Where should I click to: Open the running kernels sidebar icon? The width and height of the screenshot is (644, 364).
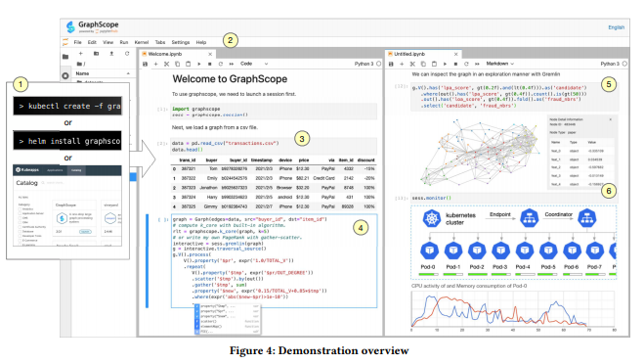tap(65, 75)
